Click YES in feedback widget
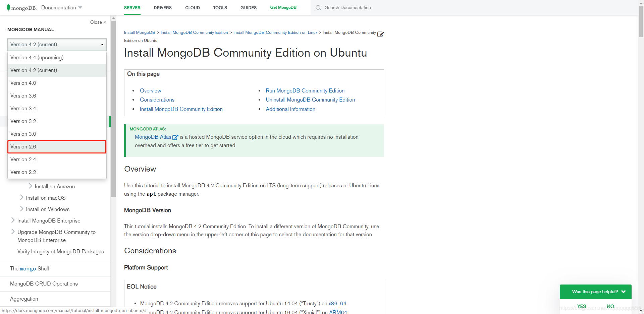644x314 pixels. pyautogui.click(x=582, y=306)
